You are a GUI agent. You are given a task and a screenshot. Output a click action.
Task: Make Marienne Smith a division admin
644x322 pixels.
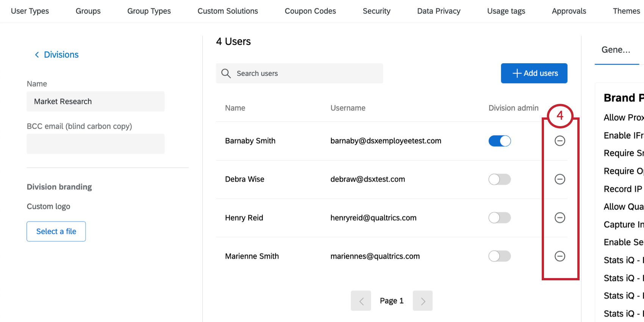[499, 256]
